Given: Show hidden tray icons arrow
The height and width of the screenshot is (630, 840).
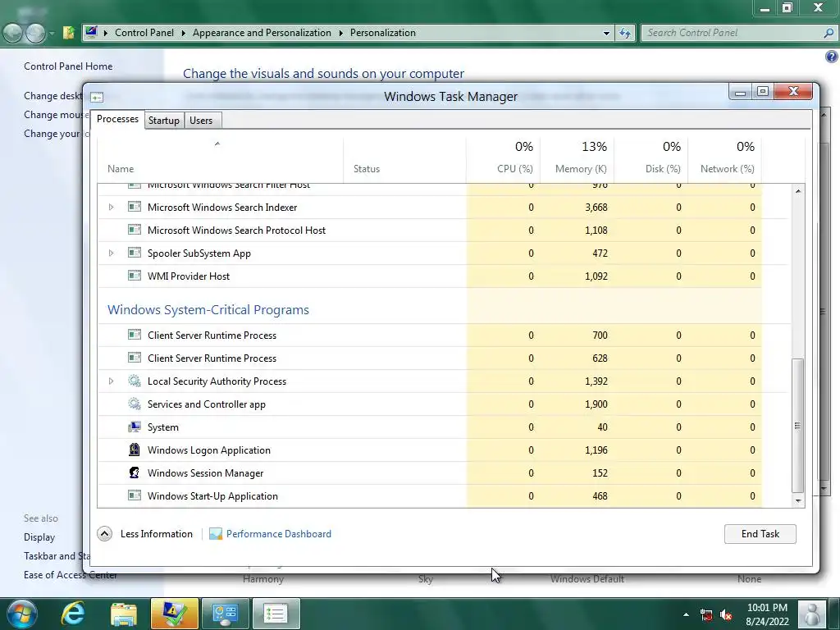Looking at the screenshot, I should tap(687, 614).
